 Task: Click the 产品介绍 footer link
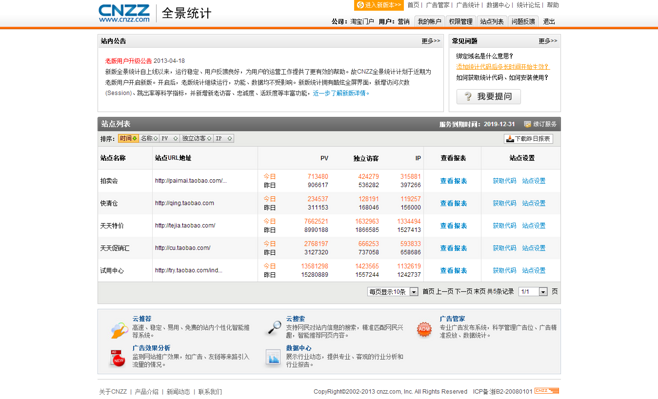pos(146,392)
